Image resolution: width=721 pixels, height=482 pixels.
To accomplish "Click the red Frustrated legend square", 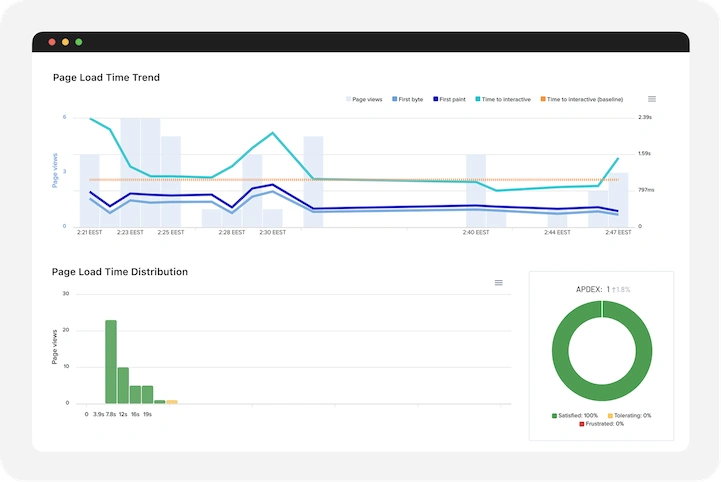I will [583, 424].
